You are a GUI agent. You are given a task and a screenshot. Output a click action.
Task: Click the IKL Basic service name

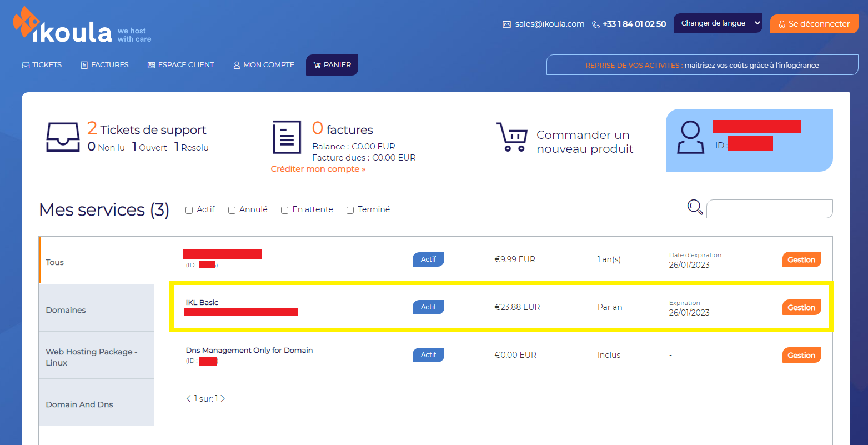pos(202,303)
